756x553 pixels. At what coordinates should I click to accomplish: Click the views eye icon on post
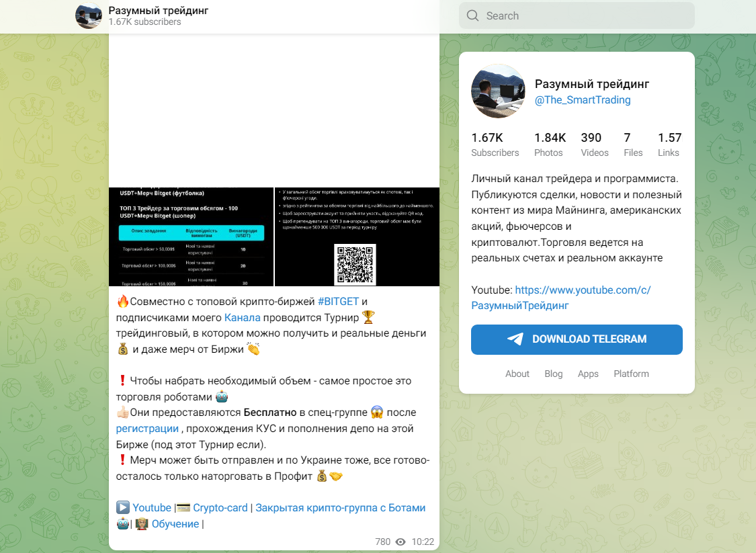coord(401,542)
